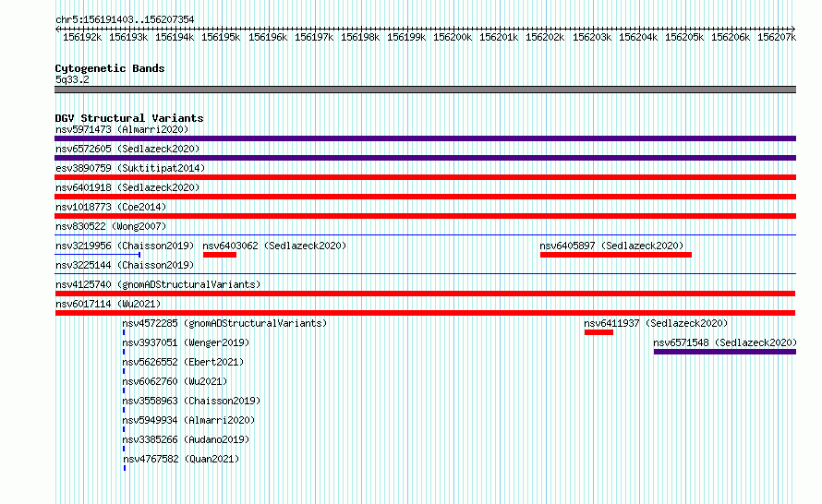This screenshot has width=822, height=504.
Task: Click the DGV Structural Variants track title
Action: [129, 118]
